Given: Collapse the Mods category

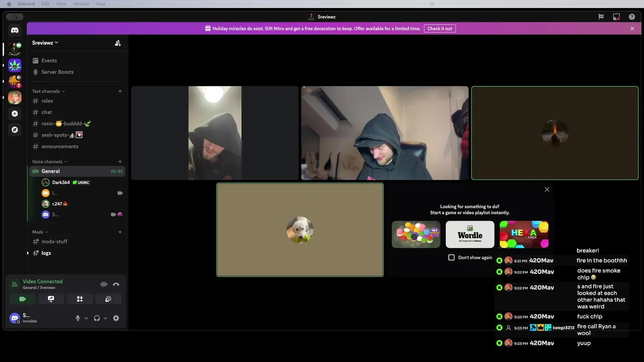Looking at the screenshot, I should 40,232.
